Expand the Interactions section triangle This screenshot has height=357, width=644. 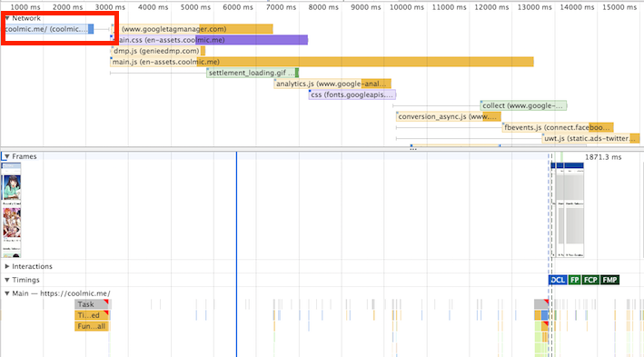(7, 266)
